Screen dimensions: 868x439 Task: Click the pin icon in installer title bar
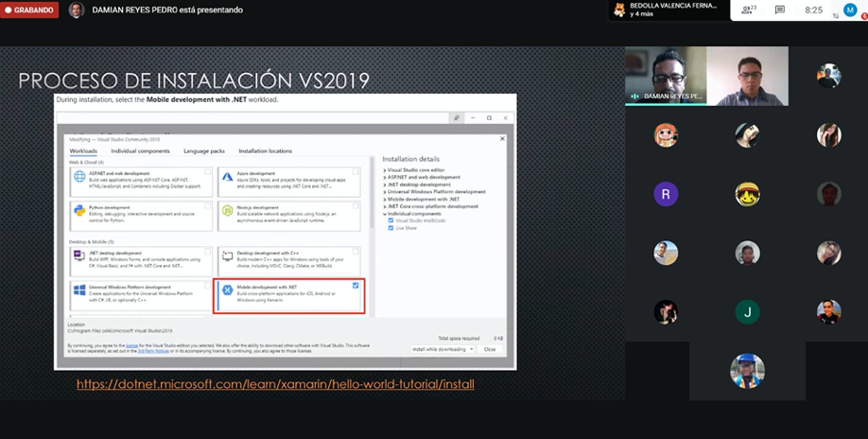point(456,118)
